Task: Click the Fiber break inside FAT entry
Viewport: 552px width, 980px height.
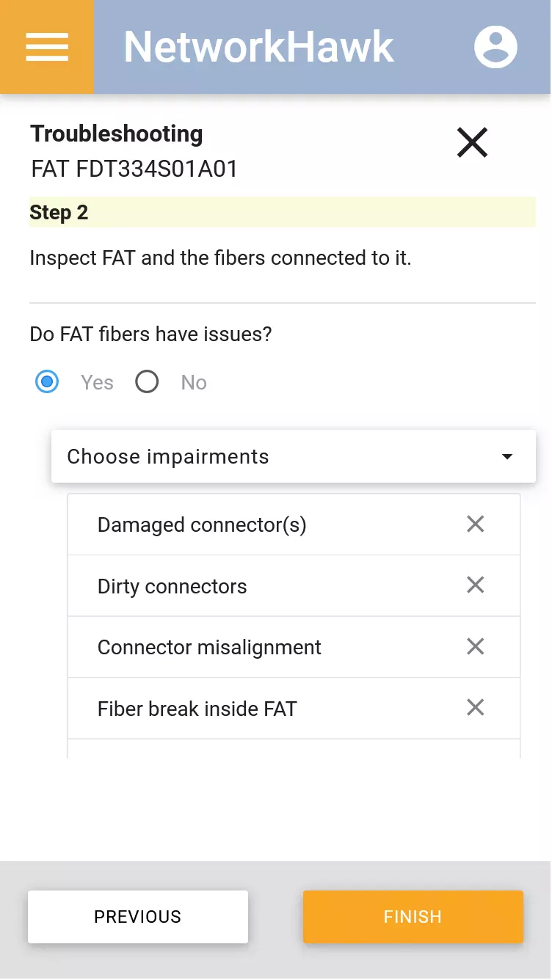Action: click(294, 709)
